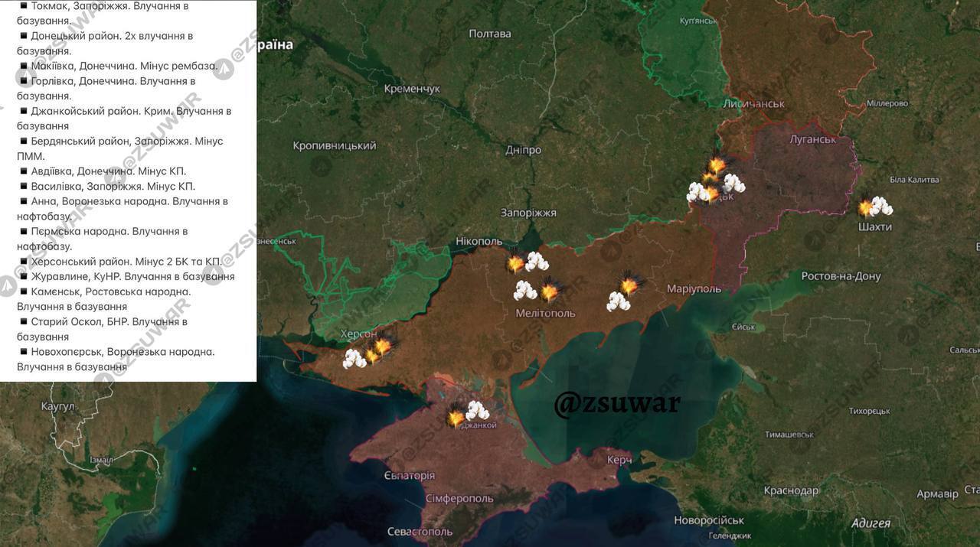Click the @zsuwar watermark over the sea

(617, 403)
